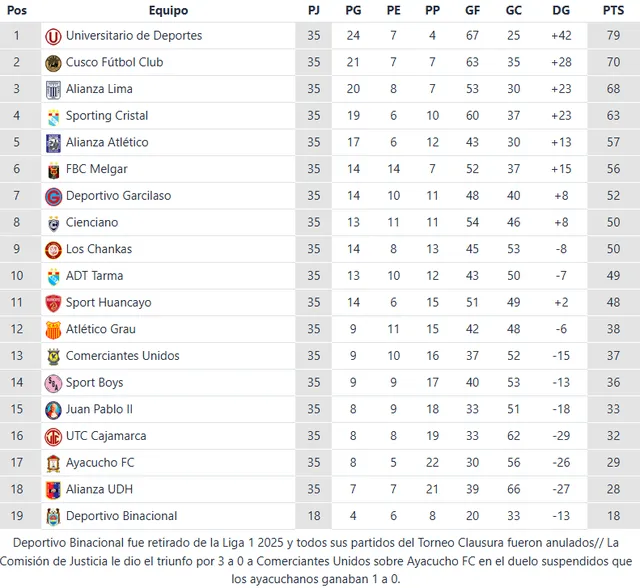The height and width of the screenshot is (588, 640).
Task: Click the Equipo column header
Action: click(168, 10)
